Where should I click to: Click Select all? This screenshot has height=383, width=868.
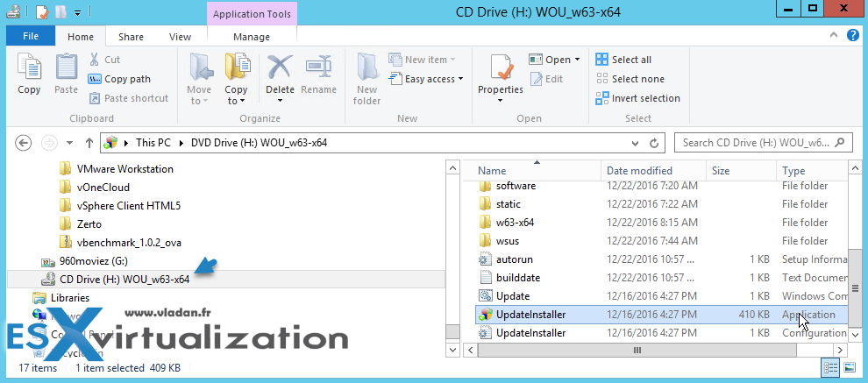tap(623, 60)
